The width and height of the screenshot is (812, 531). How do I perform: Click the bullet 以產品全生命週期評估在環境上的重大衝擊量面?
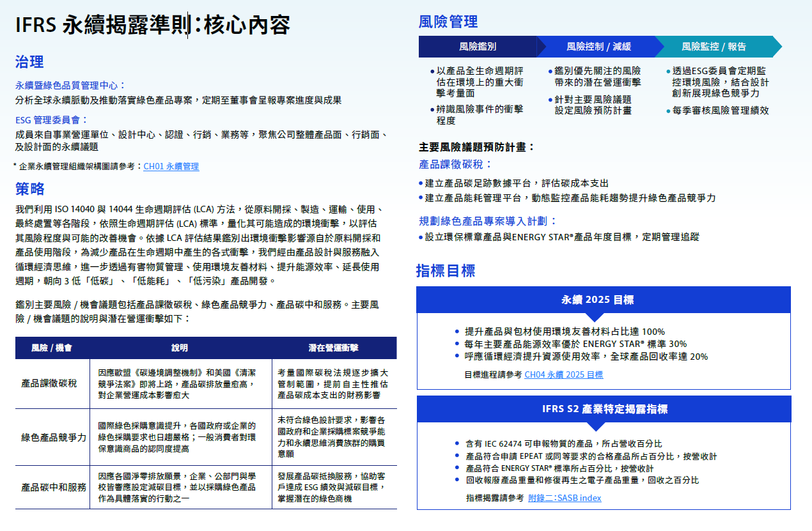pos(478,82)
